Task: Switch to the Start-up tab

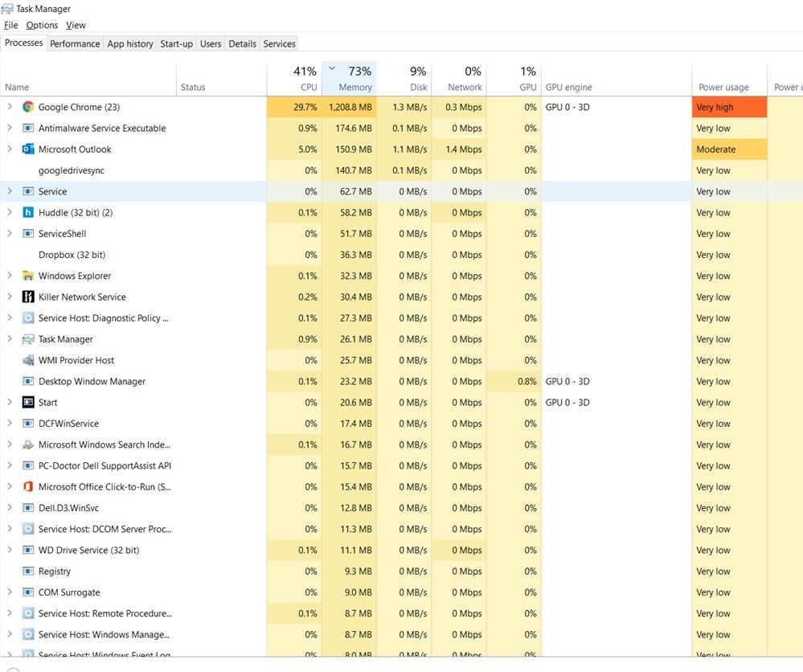Action: pos(176,43)
